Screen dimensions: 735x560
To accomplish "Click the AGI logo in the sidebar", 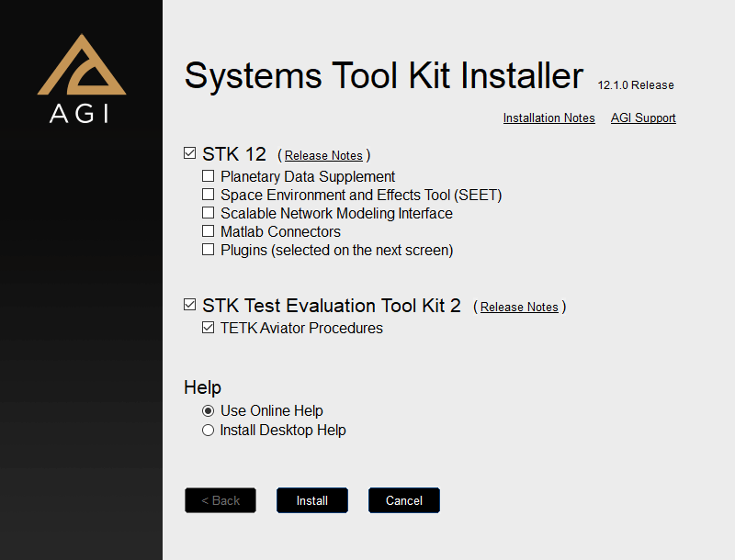I will click(81, 79).
